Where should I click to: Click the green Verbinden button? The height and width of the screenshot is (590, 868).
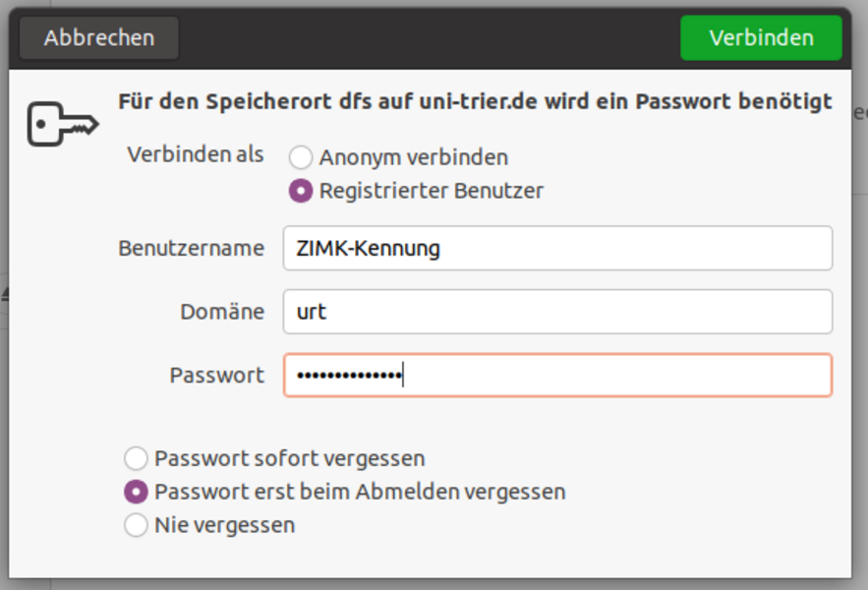(x=761, y=37)
